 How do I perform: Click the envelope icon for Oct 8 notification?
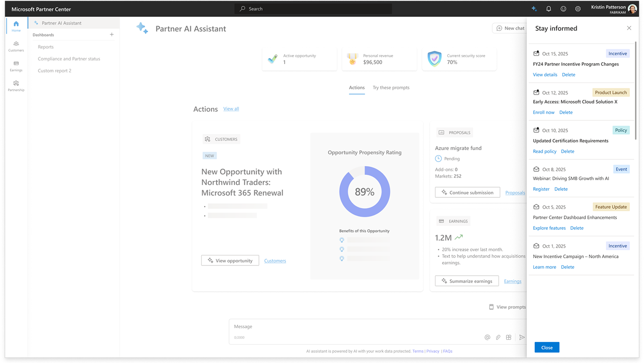[536, 169]
